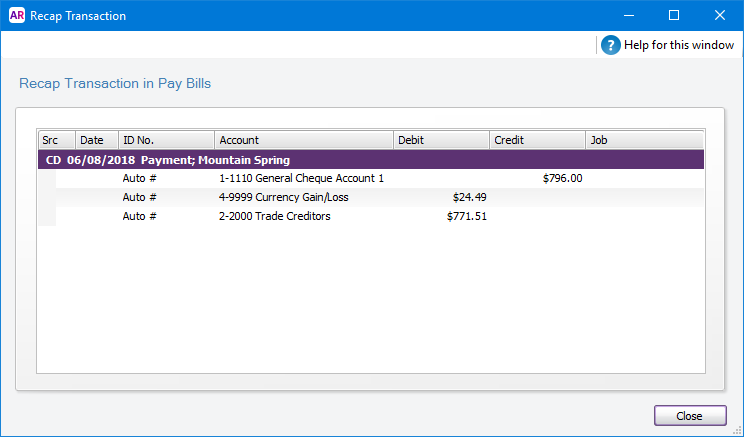This screenshot has height=437, width=744.
Task: Click the Date column header
Action: click(x=96, y=141)
